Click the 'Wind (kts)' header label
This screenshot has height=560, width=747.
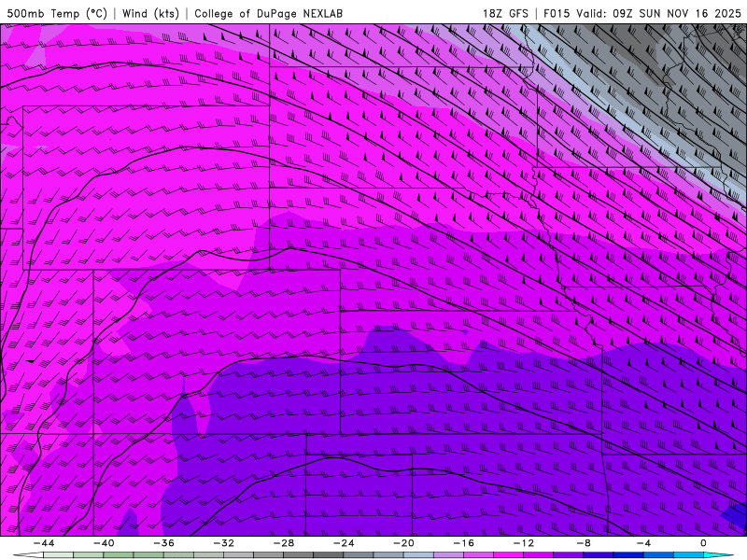[150, 13]
